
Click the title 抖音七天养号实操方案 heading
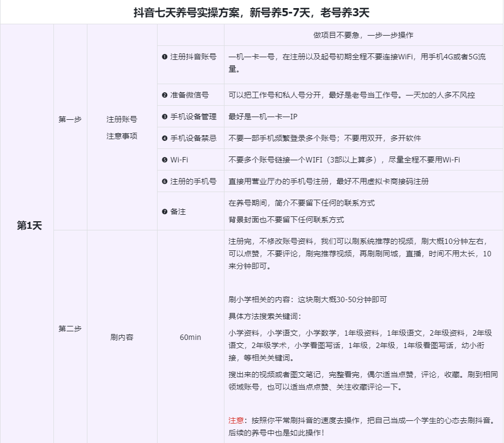pyautogui.click(x=251, y=13)
